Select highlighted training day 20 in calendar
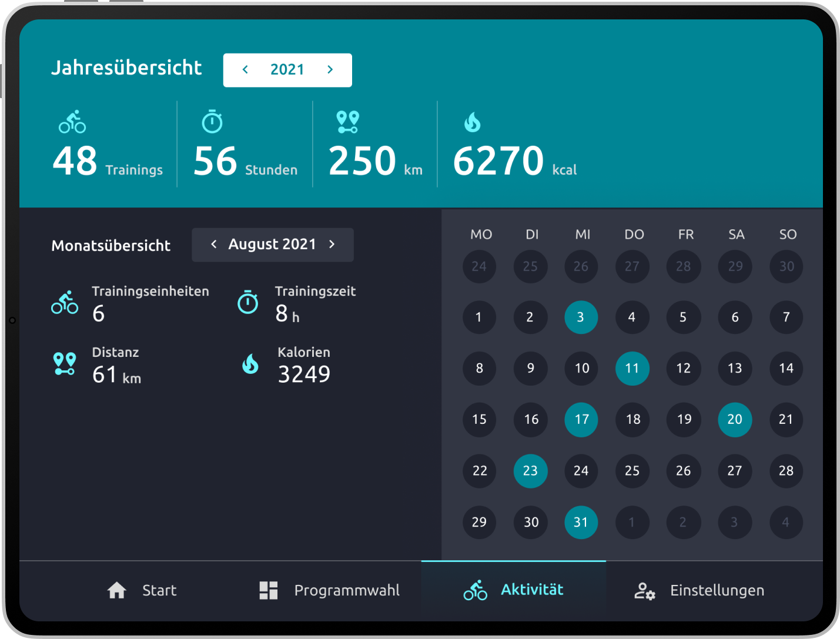840x639 pixels. pos(735,420)
